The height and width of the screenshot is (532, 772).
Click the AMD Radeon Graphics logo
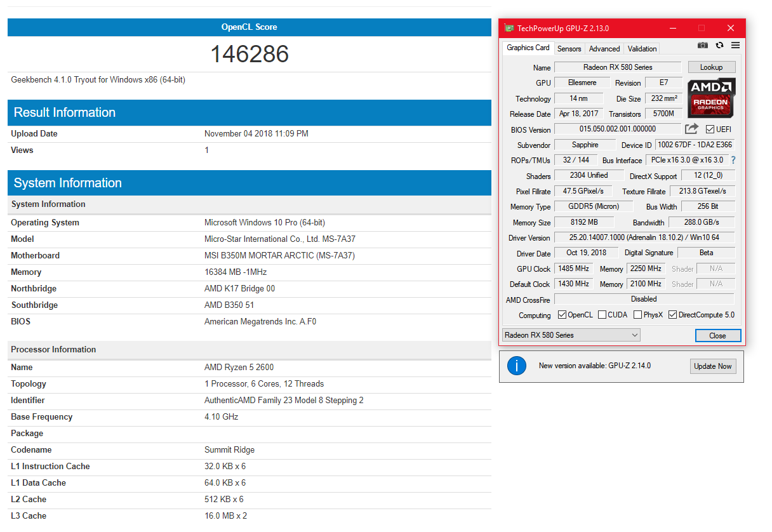point(711,97)
